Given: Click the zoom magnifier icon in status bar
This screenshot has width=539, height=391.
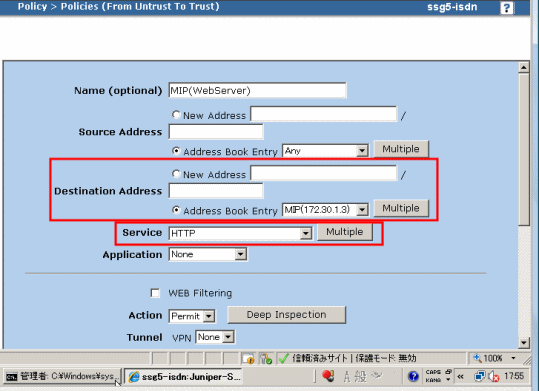Looking at the screenshot, I should 477,358.
